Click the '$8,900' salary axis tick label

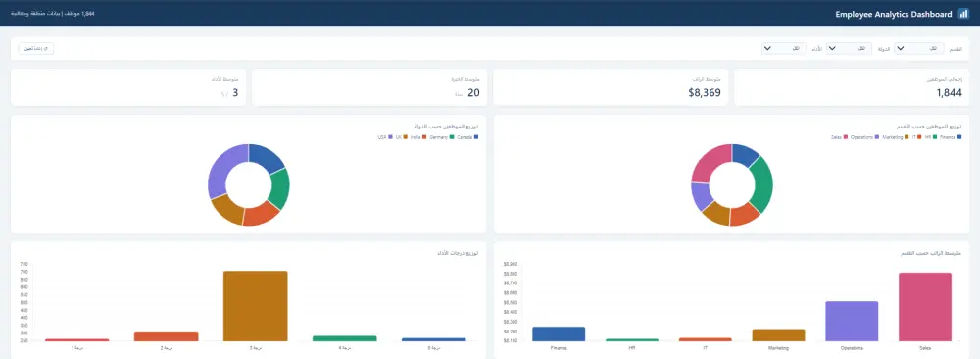(510, 264)
